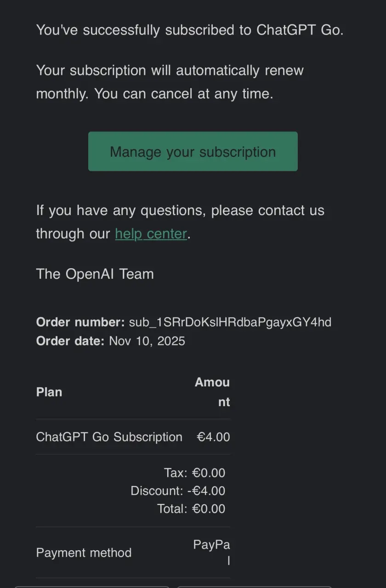Tap the order date Nov 10, 2025
This screenshot has width=386, height=588.
point(147,341)
